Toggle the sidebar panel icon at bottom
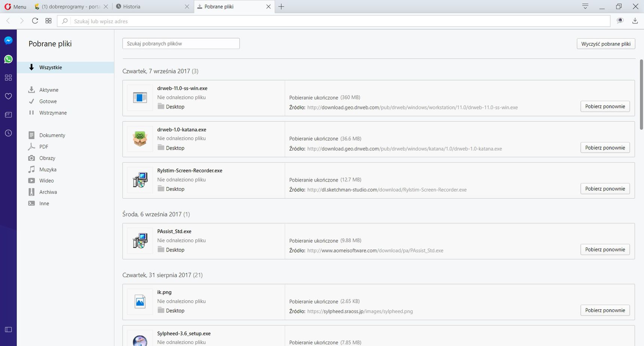Viewport: 644px width, 346px height. [x=8, y=330]
